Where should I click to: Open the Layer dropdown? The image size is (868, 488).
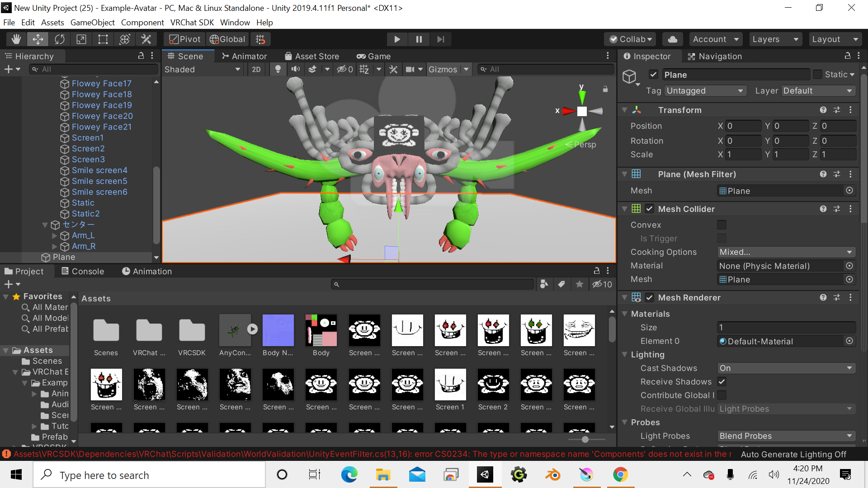click(x=819, y=91)
